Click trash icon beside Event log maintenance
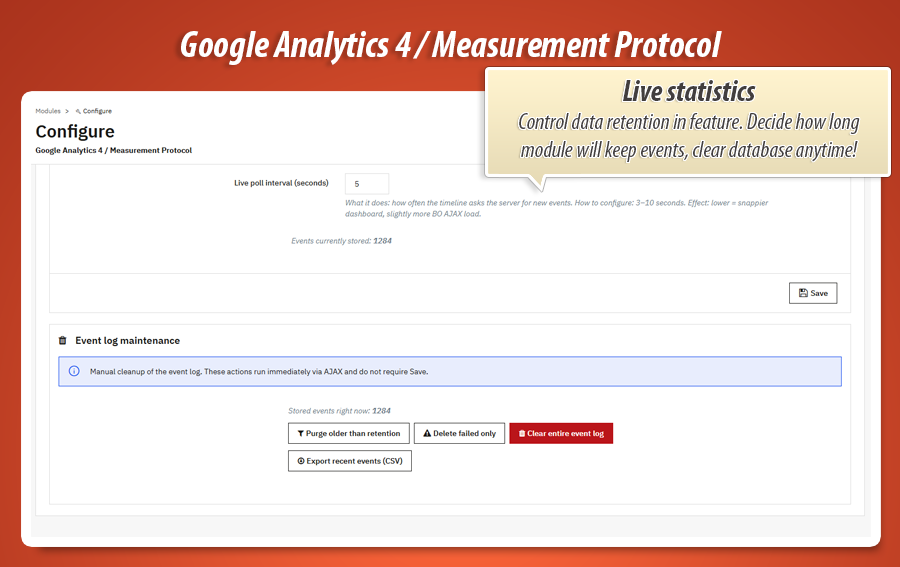The width and height of the screenshot is (900, 567). pos(63,340)
